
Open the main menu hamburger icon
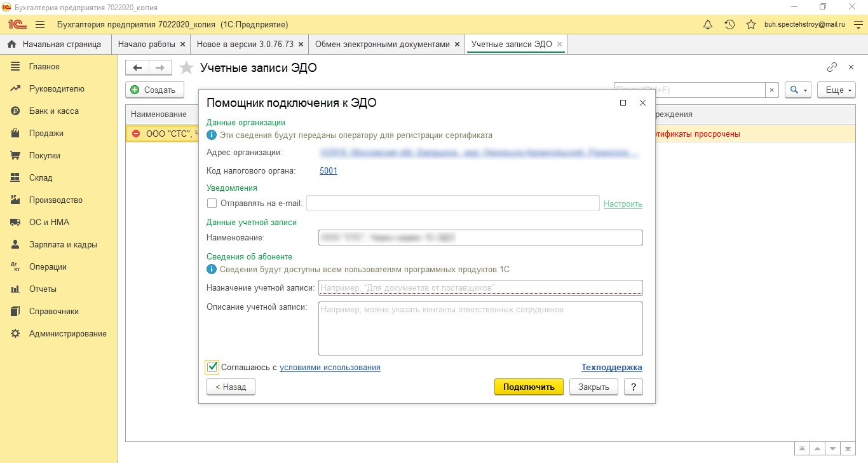(x=40, y=25)
